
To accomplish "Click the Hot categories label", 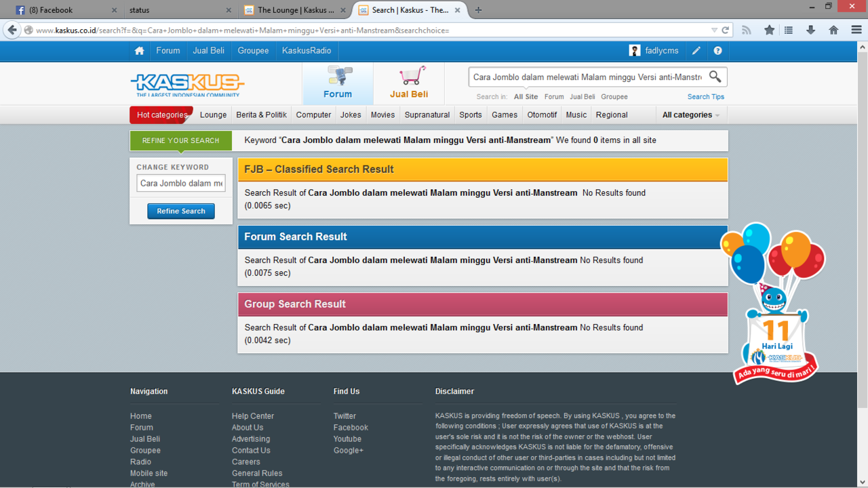I will coord(161,115).
